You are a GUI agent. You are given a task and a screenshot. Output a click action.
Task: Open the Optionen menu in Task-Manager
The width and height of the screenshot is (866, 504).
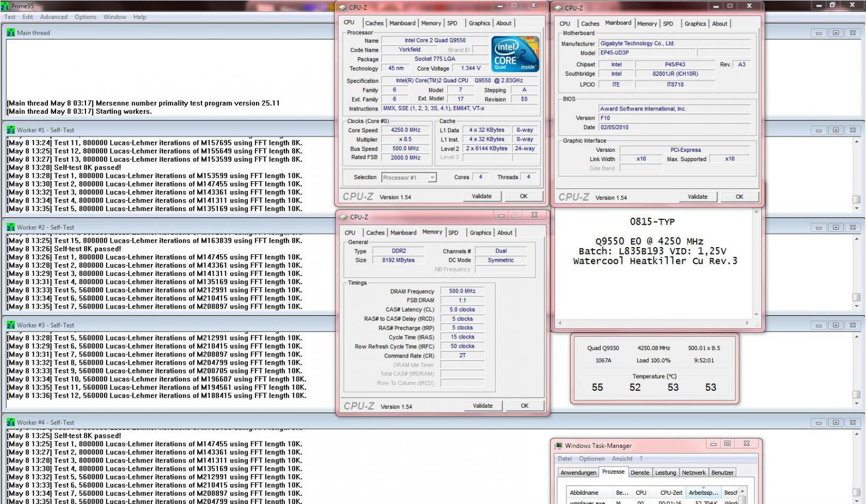tap(591, 459)
